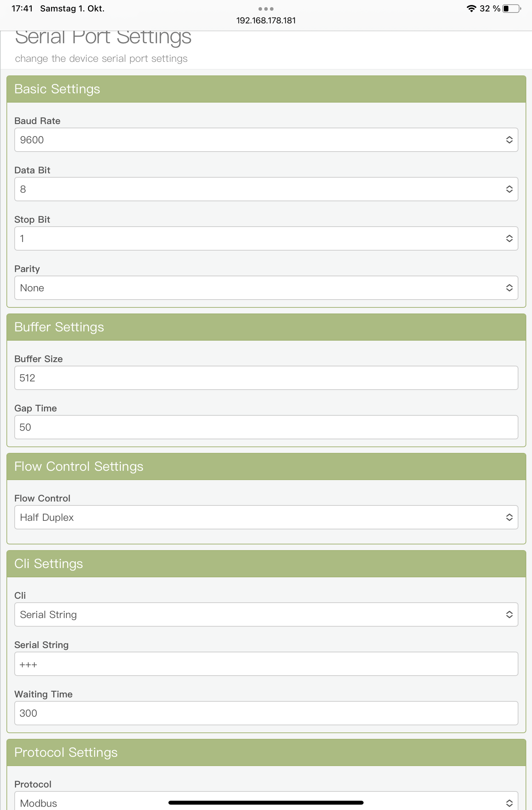Tap the 192.168.178.181 address bar
The image size is (532, 810).
tap(266, 21)
